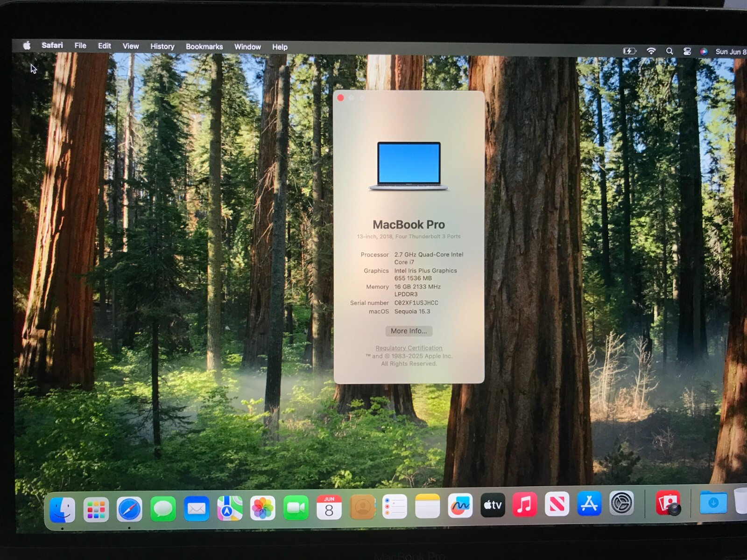Open the Safari compass icon in Dock

click(129, 509)
